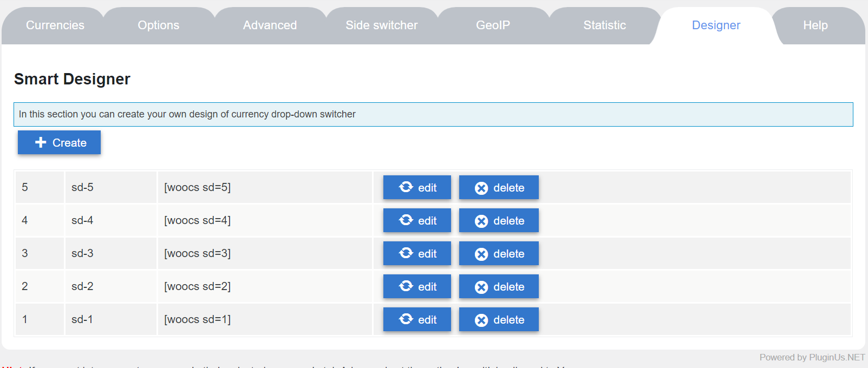
Task: Click the refresh icon in sd-3 edit button
Action: 406,253
